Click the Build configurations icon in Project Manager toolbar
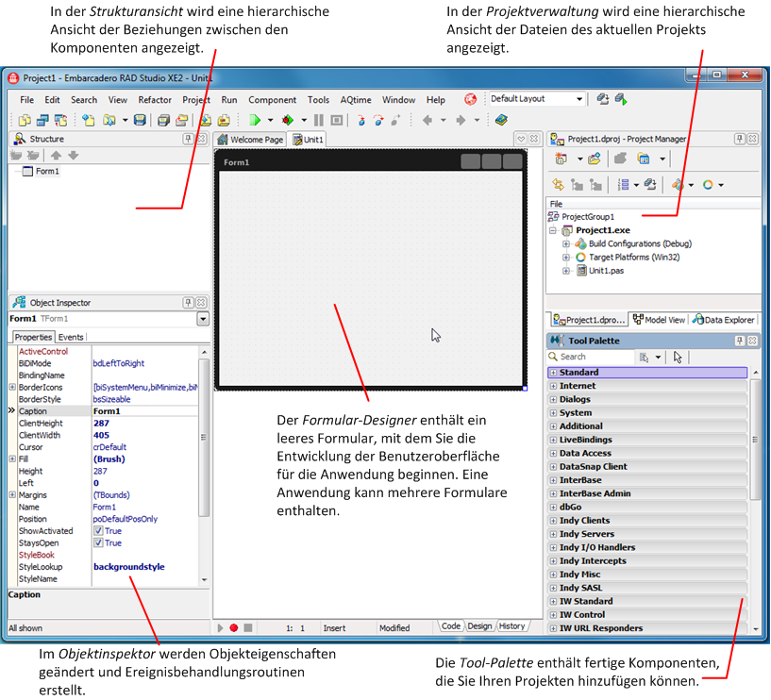The width and height of the screenshot is (771, 700). (679, 185)
